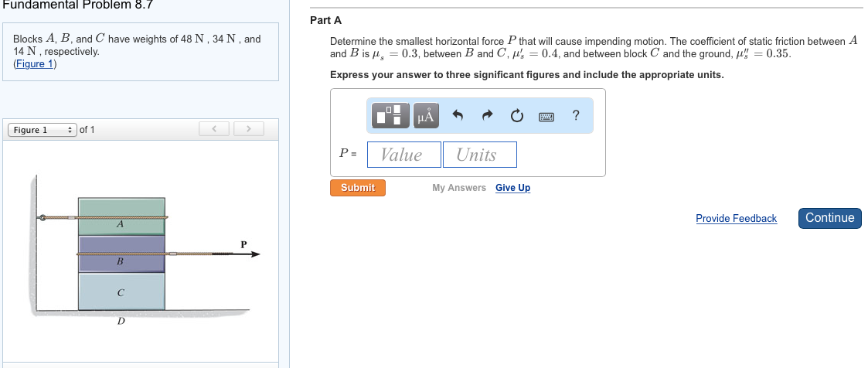Click the Value input field
The height and width of the screenshot is (368, 868).
click(404, 155)
